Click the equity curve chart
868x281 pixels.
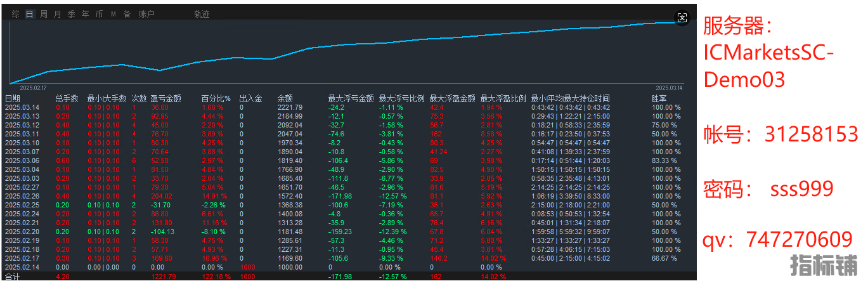pos(346,54)
